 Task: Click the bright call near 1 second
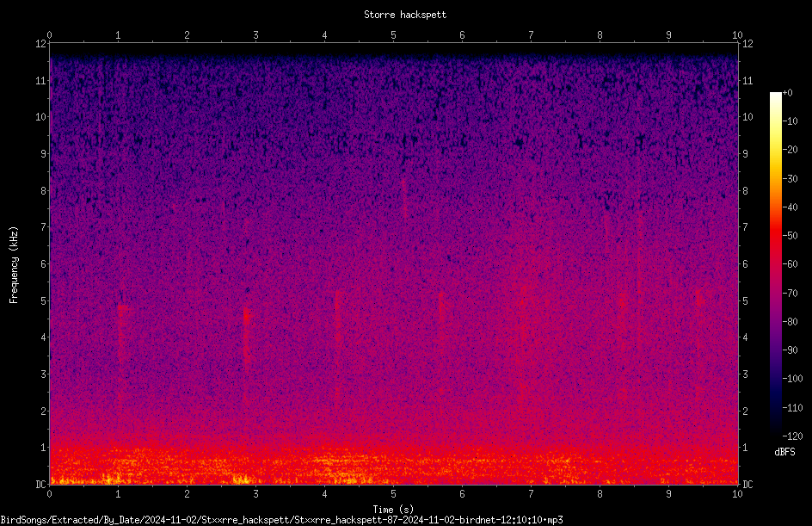point(122,308)
